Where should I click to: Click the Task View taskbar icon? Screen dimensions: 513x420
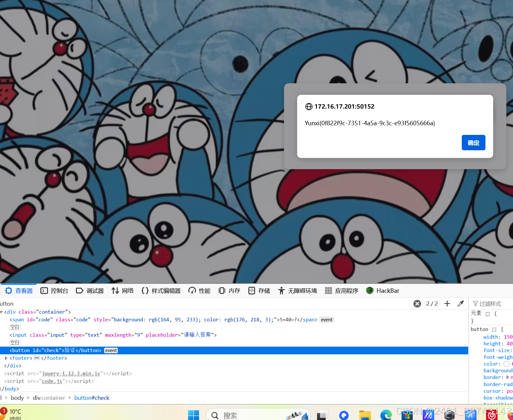pos(322,415)
